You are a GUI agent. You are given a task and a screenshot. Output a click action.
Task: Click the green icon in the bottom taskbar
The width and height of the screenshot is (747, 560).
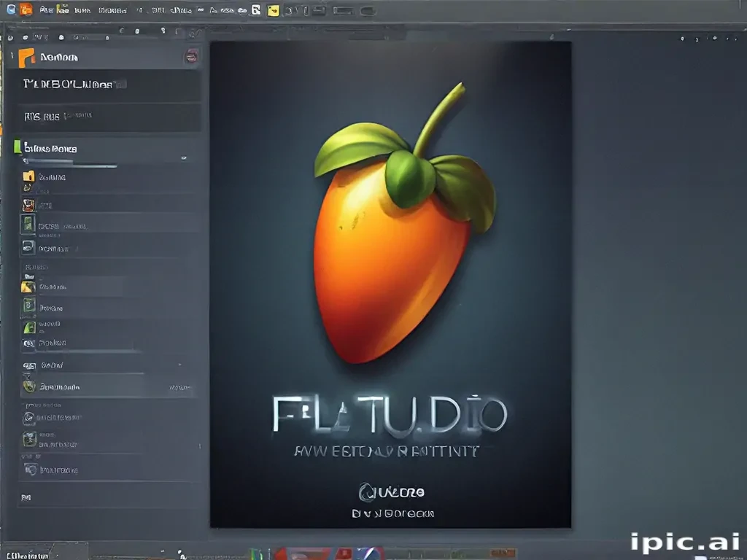[x=258, y=554]
